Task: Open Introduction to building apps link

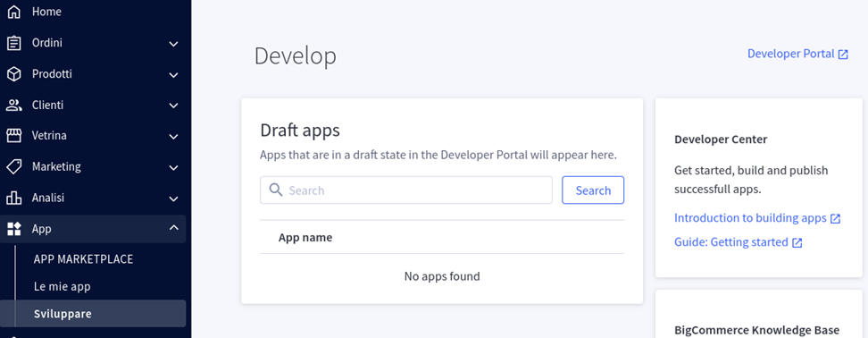Action: pos(750,218)
